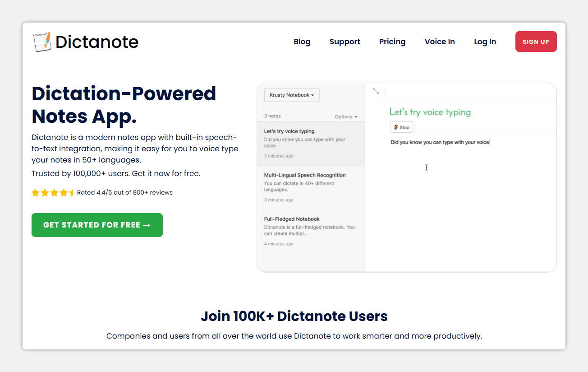Click "You can dictate in 40+ different languages" preview

point(299,186)
